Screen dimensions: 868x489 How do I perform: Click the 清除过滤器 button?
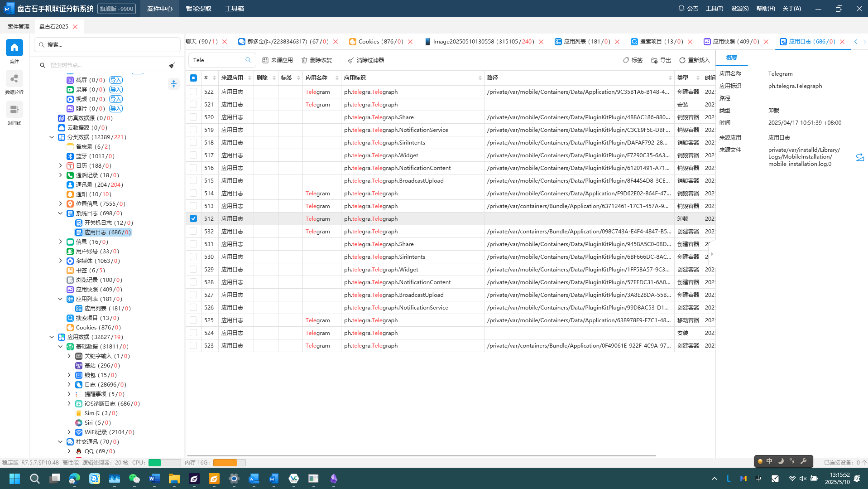366,60
